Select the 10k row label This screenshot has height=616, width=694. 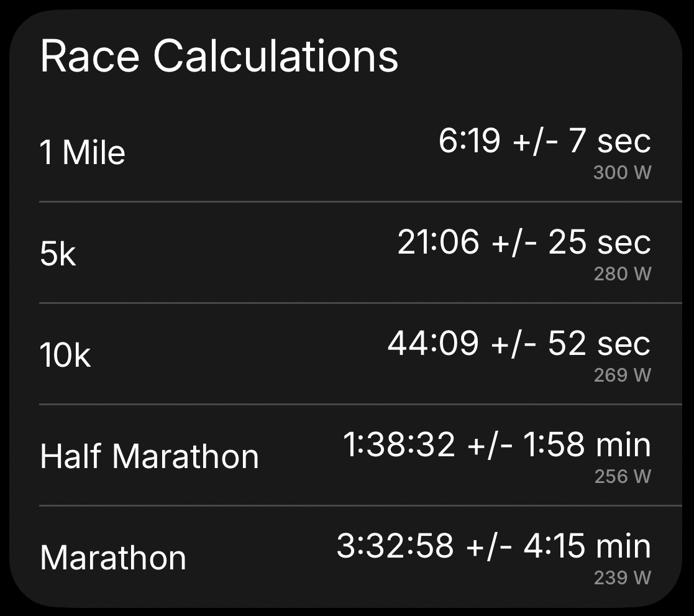coord(65,356)
